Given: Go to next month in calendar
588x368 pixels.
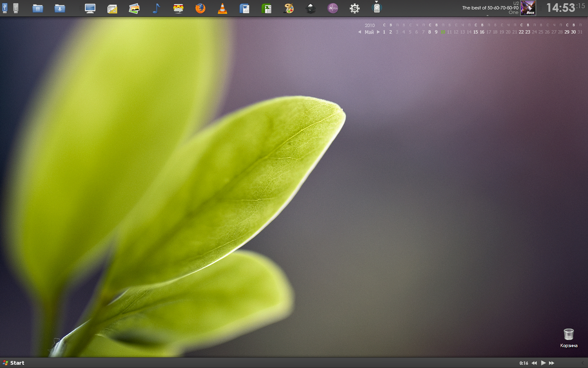Looking at the screenshot, I should coord(378,32).
